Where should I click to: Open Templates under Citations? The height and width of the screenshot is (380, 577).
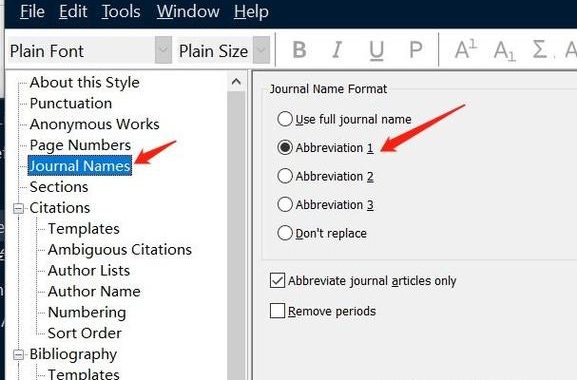click(x=84, y=228)
